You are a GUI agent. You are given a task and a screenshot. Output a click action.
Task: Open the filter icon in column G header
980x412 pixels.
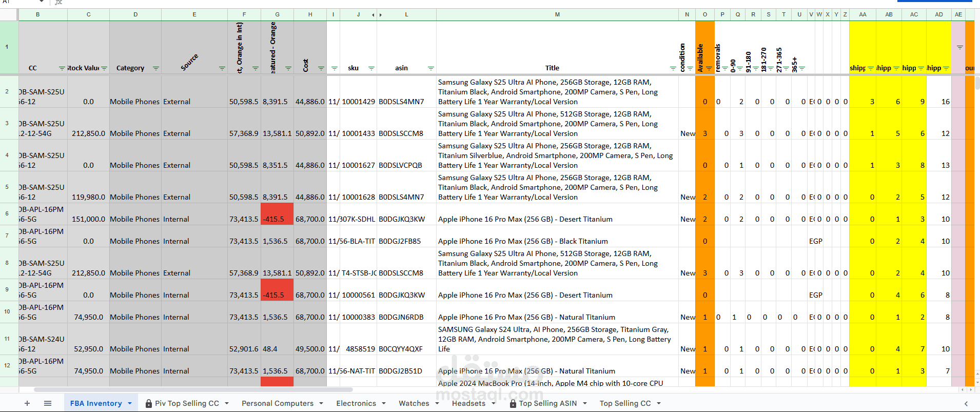coord(288,68)
